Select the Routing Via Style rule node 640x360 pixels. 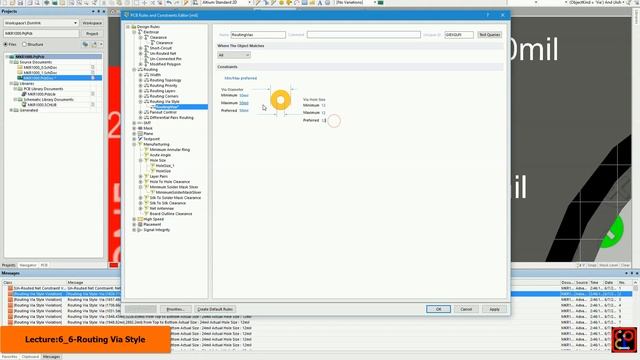tap(164, 101)
